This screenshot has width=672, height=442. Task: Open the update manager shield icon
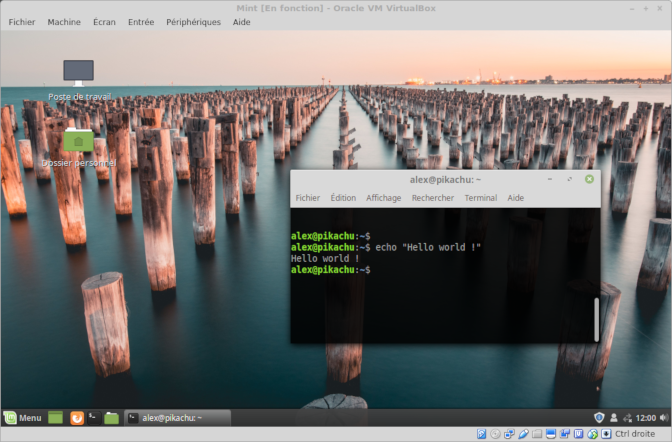point(599,417)
